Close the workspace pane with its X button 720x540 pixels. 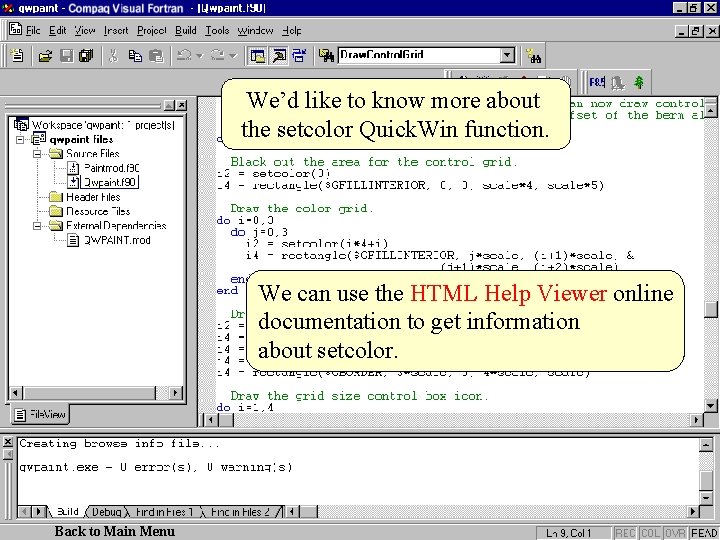coord(182,105)
